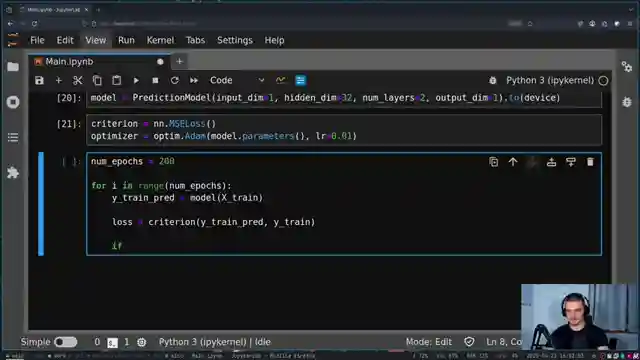
Task: Open the File menu
Action: [x=37, y=40]
